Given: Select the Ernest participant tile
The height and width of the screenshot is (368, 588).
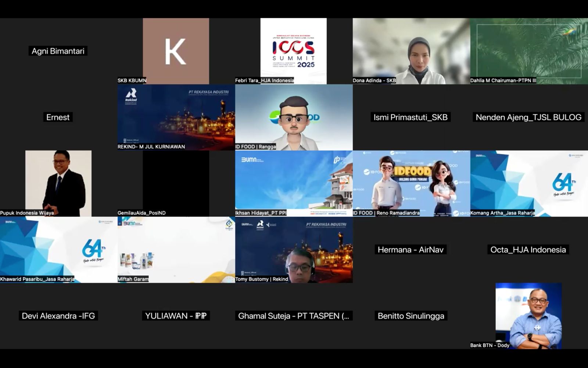Looking at the screenshot, I should coord(58,117).
